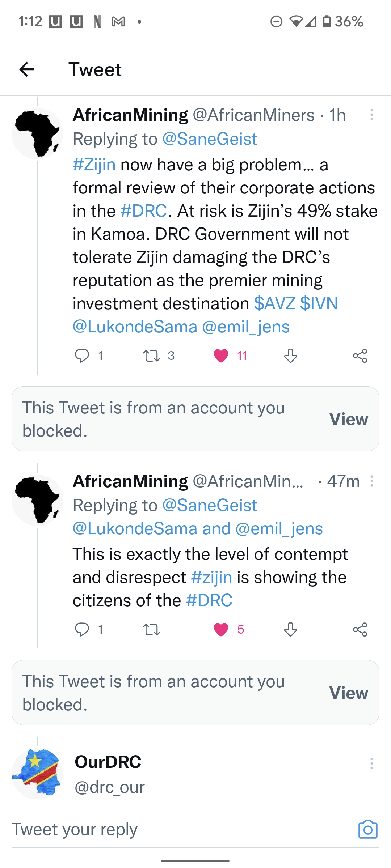Open more options on the 47m tweet

[x=371, y=481]
